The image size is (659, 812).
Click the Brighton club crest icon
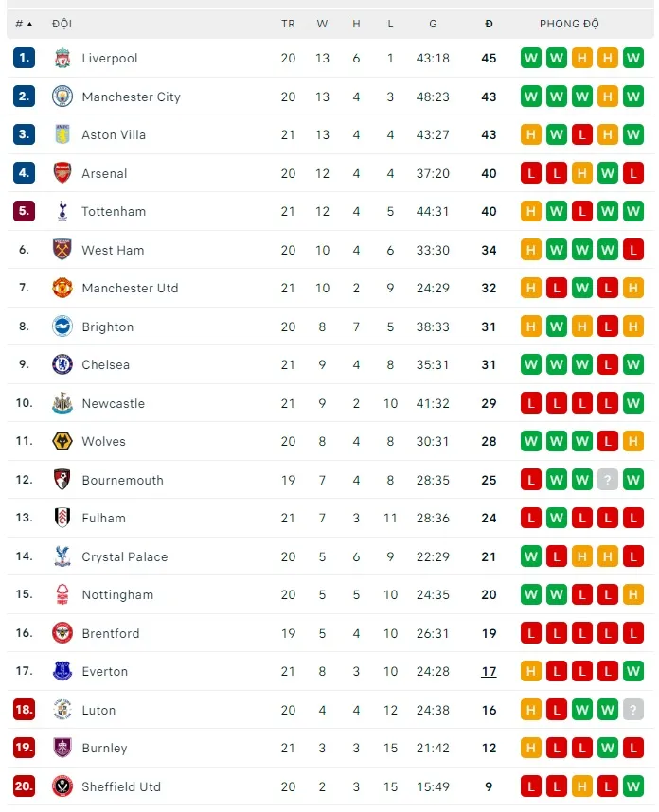[x=62, y=327]
